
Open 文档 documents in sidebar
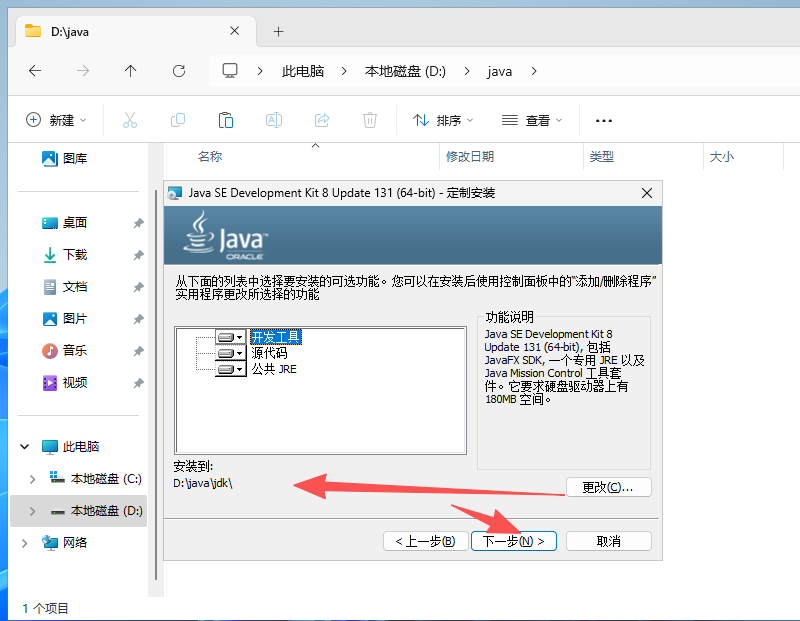tap(64, 287)
